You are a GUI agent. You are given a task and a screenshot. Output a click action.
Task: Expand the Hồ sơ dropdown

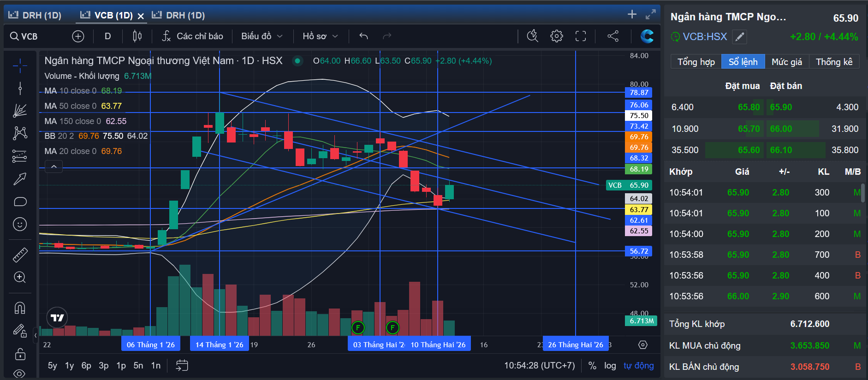pyautogui.click(x=321, y=36)
